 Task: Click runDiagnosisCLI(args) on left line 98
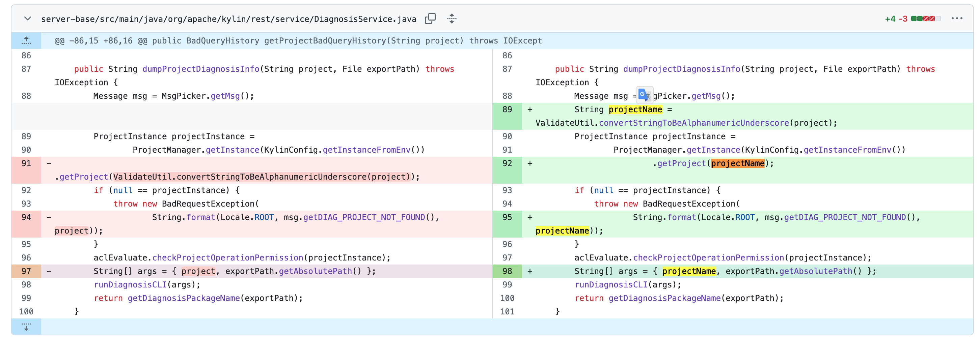[x=144, y=285]
